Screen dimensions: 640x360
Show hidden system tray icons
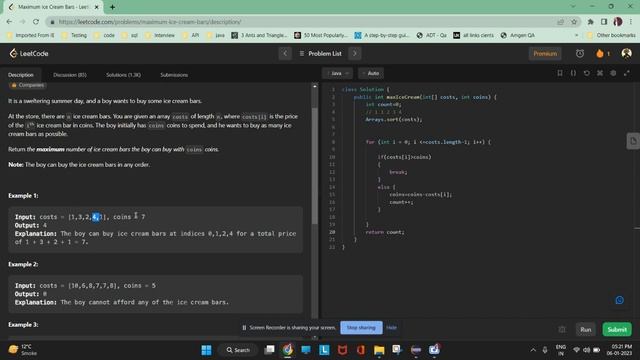tap(533, 350)
